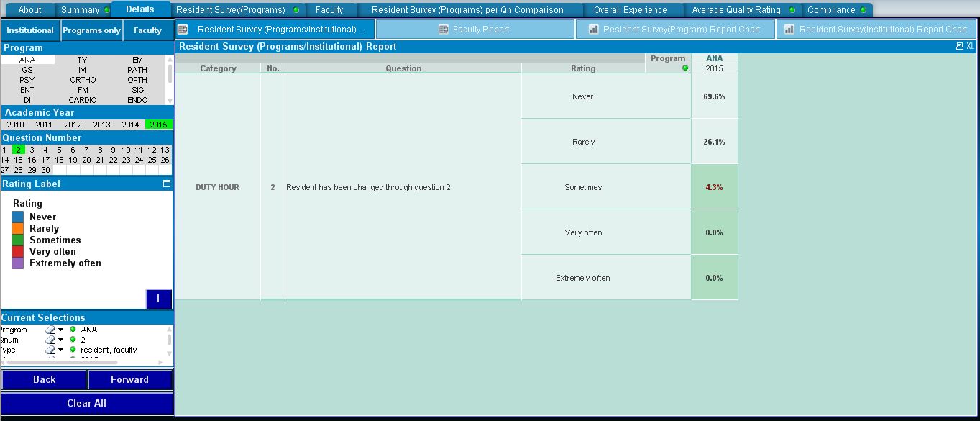The image size is (980, 421).
Task: Click green indicator on Average Quality Rating tab
Action: (x=792, y=10)
